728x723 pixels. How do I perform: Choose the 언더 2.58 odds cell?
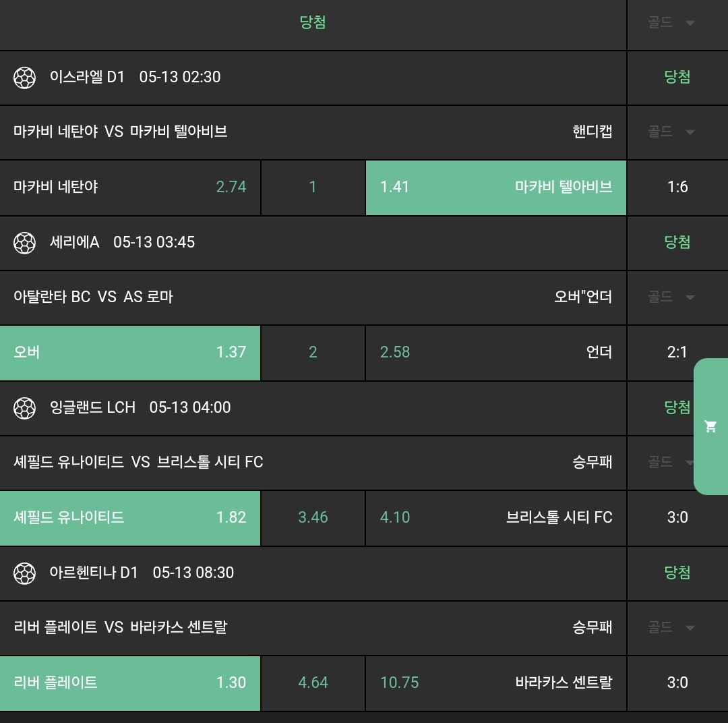495,353
